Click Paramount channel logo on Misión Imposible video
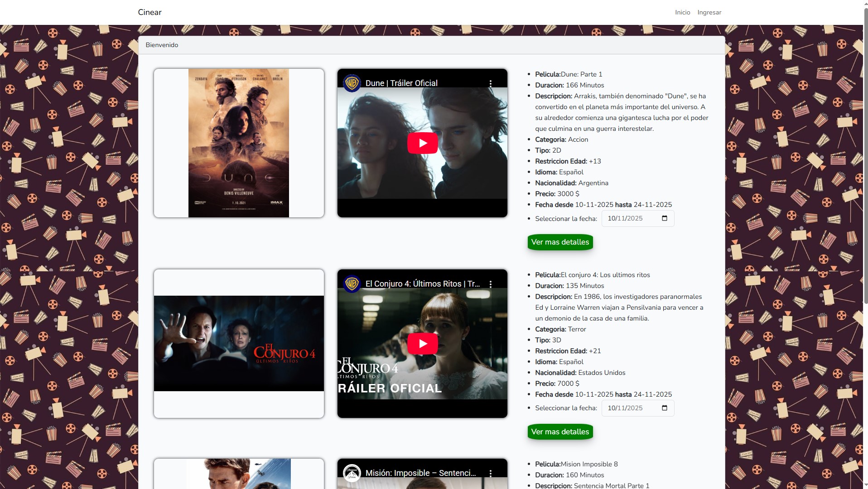The width and height of the screenshot is (868, 489). click(x=352, y=473)
